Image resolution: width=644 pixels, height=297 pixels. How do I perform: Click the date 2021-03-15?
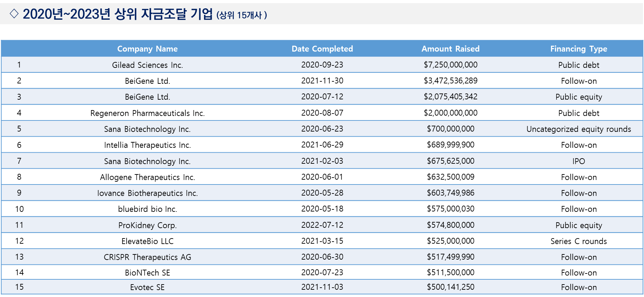[322, 241]
